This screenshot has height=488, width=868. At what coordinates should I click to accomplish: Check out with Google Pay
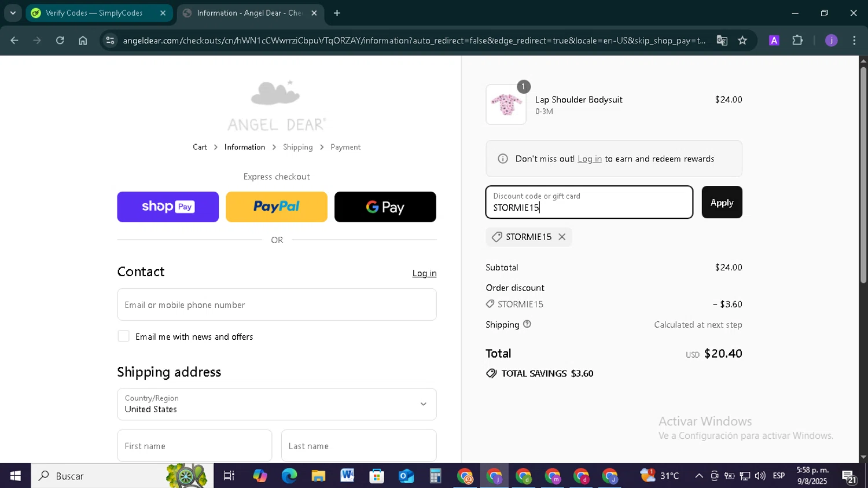[x=385, y=207]
